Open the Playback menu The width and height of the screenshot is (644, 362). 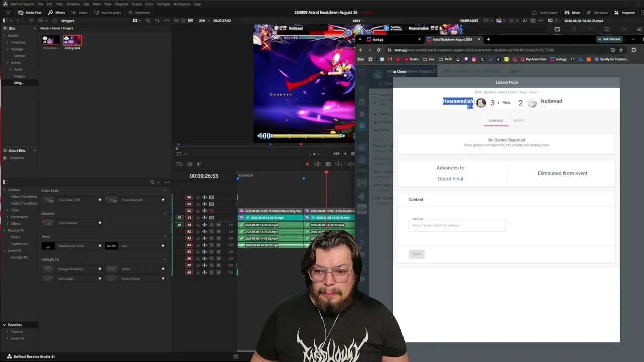tap(122, 4)
